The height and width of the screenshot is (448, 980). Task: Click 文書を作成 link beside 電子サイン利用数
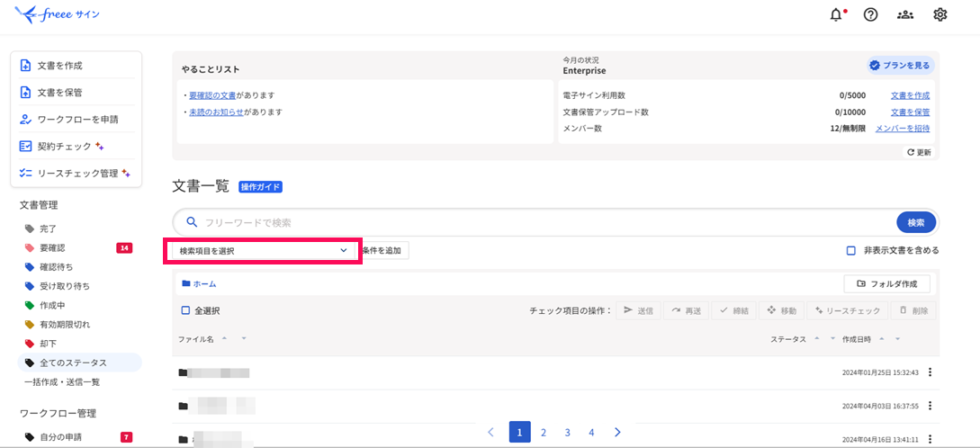coord(910,95)
